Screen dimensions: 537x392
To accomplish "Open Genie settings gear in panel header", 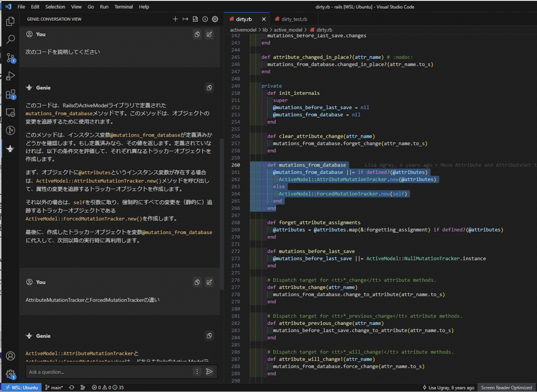I will [215, 19].
